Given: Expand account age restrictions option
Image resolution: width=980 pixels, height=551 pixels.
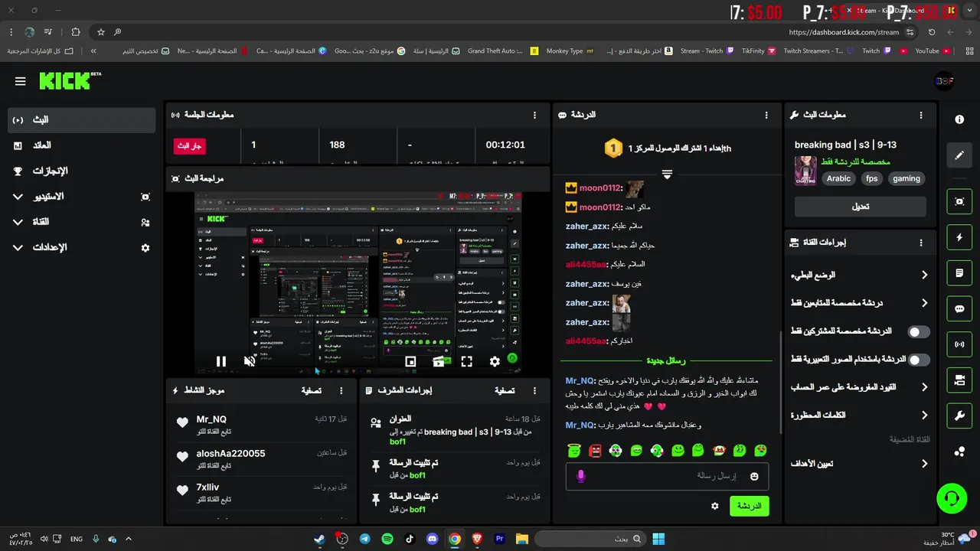Looking at the screenshot, I should pyautogui.click(x=860, y=387).
